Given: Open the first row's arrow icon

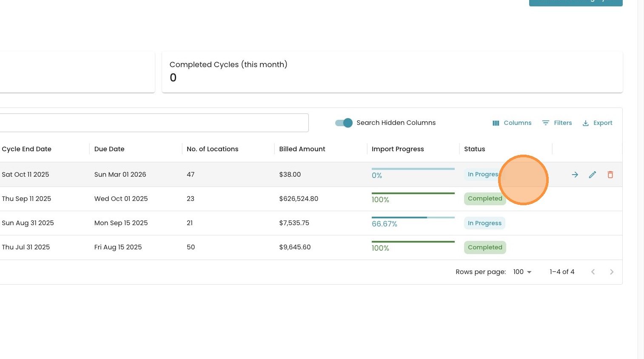Looking at the screenshot, I should click(x=575, y=175).
